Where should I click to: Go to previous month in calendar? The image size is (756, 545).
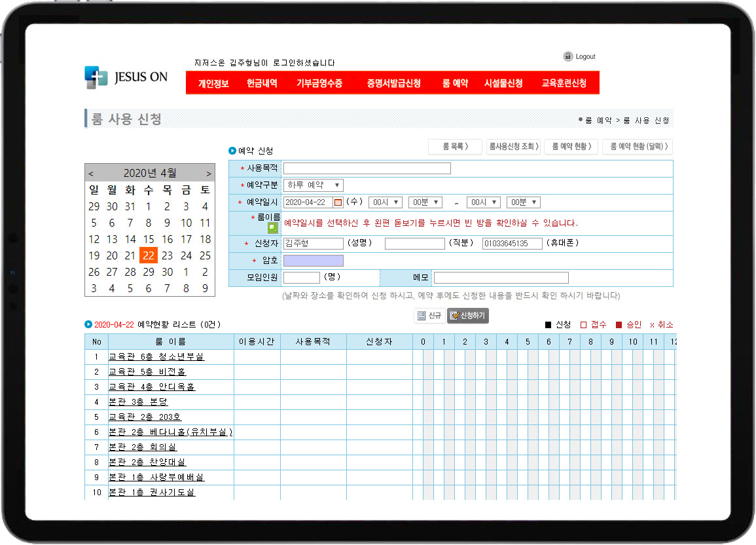pyautogui.click(x=91, y=174)
